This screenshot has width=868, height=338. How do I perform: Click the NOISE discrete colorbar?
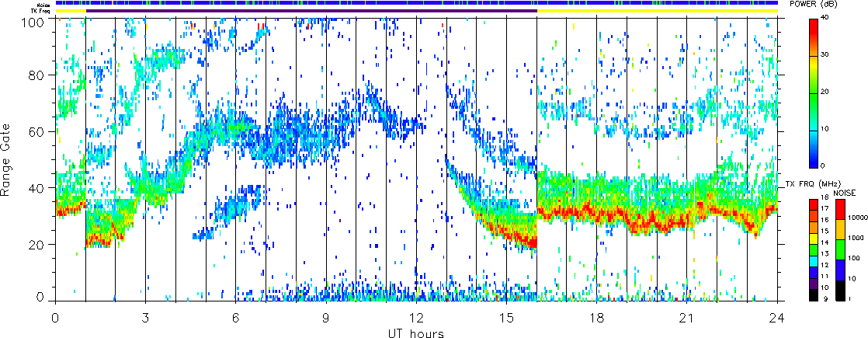pos(839,250)
